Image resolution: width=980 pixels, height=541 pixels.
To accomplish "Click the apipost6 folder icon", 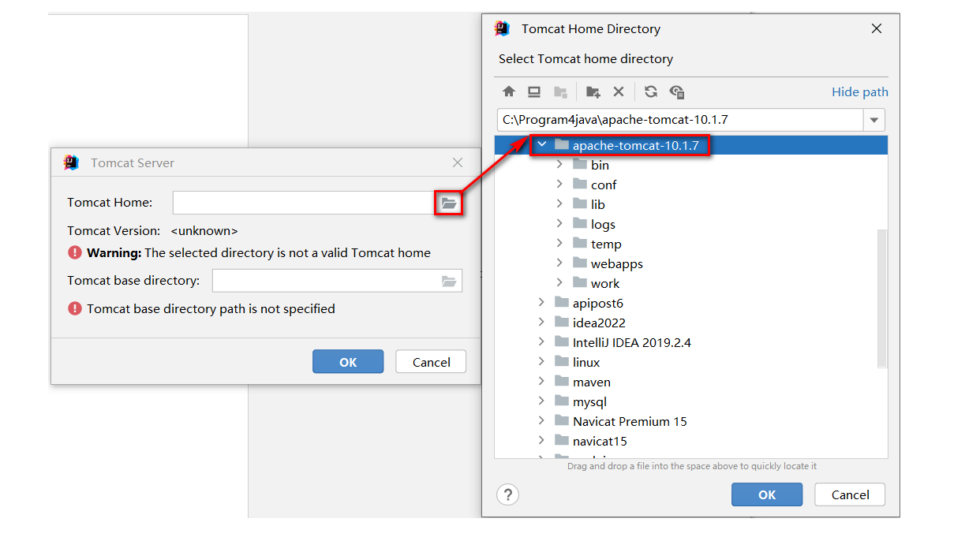I will 562,303.
